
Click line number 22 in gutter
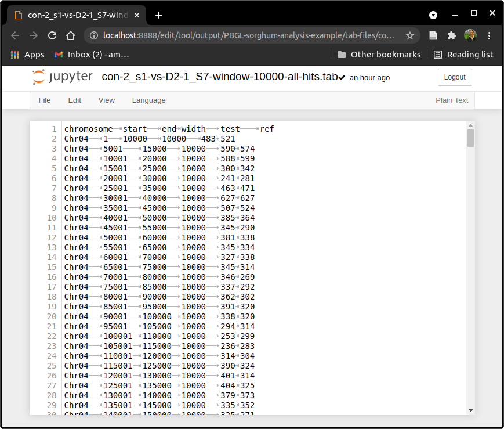coord(52,336)
